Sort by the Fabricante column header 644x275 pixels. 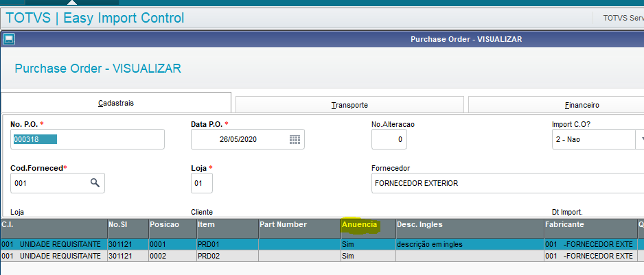590,228
